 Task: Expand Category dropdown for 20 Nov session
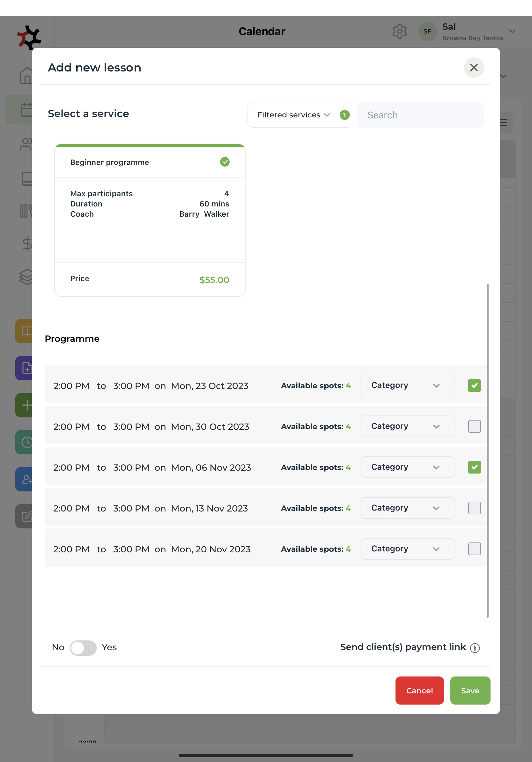407,549
